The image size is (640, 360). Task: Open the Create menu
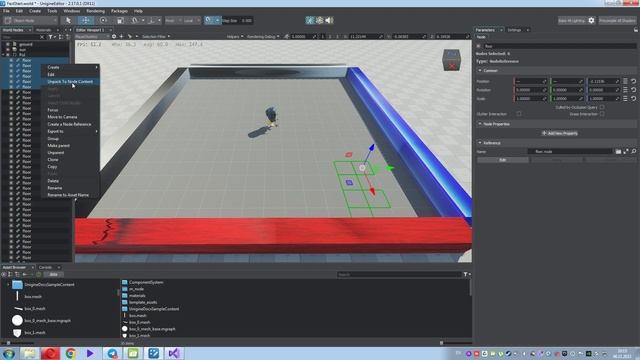(35, 11)
